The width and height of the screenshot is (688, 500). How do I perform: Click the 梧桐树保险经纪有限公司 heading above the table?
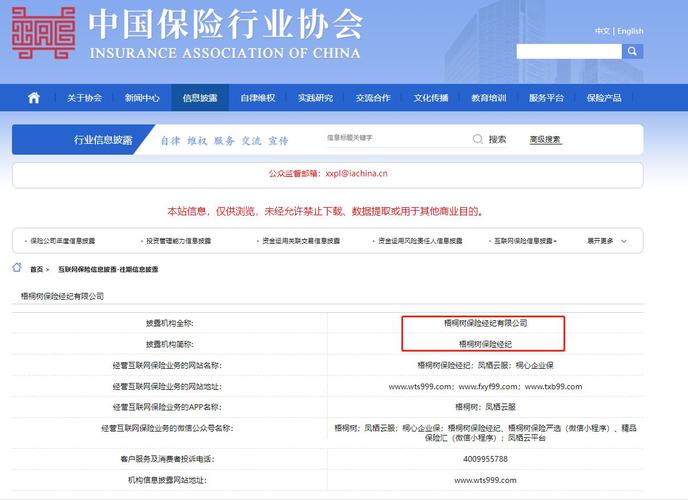62,296
